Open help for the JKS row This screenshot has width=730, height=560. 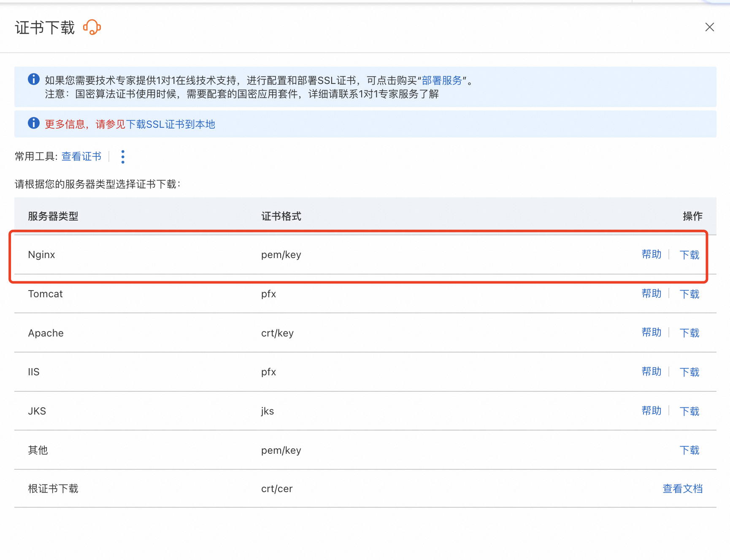click(x=652, y=411)
